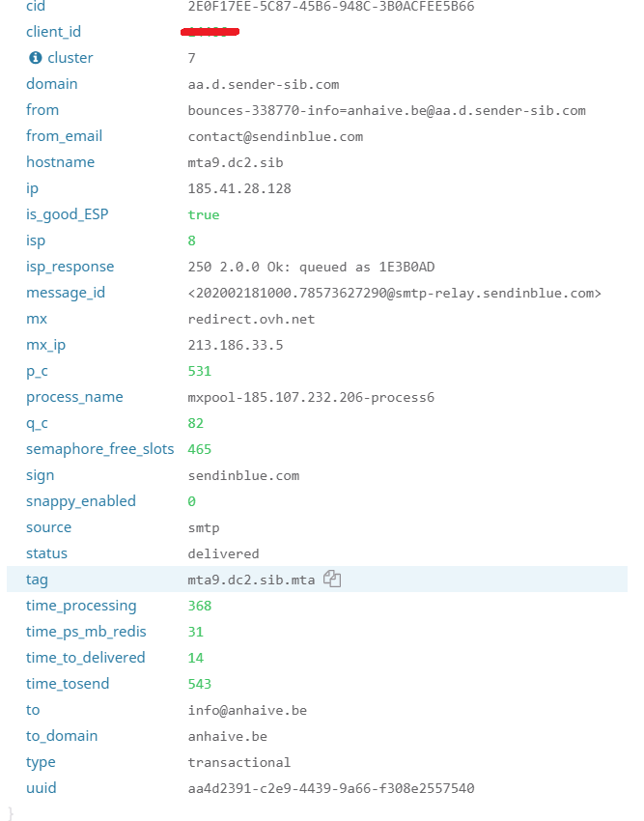Open the from_email field name

64,136
